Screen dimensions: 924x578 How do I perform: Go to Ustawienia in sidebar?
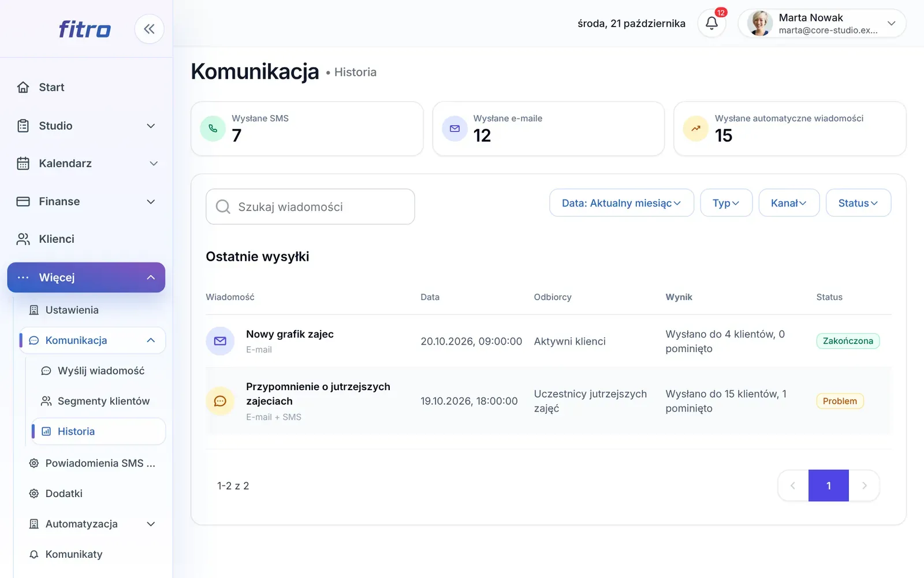pyautogui.click(x=72, y=310)
